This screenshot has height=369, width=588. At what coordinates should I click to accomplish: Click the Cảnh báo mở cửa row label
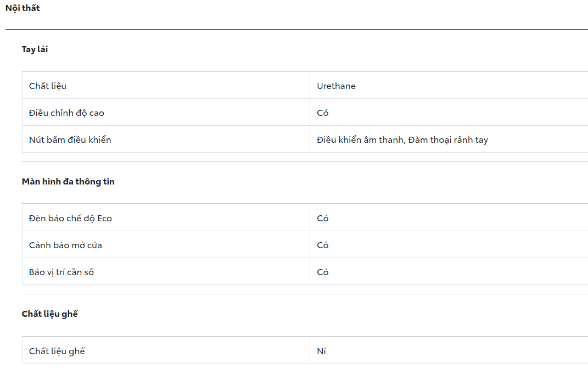coord(65,245)
